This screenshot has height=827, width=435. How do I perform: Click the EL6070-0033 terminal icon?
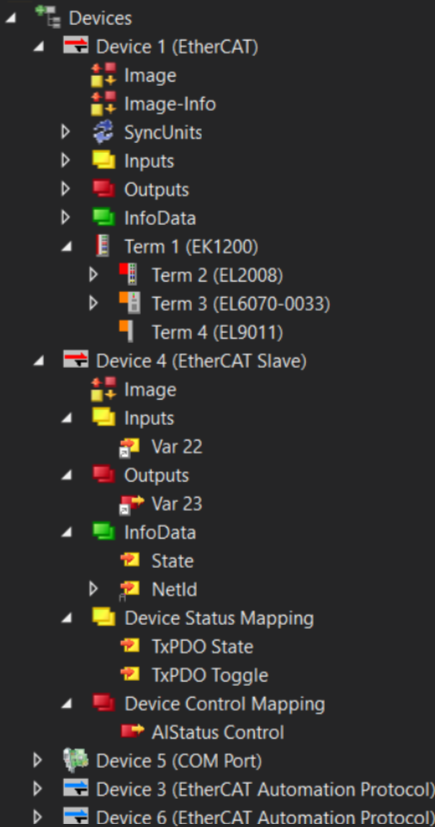tap(129, 303)
